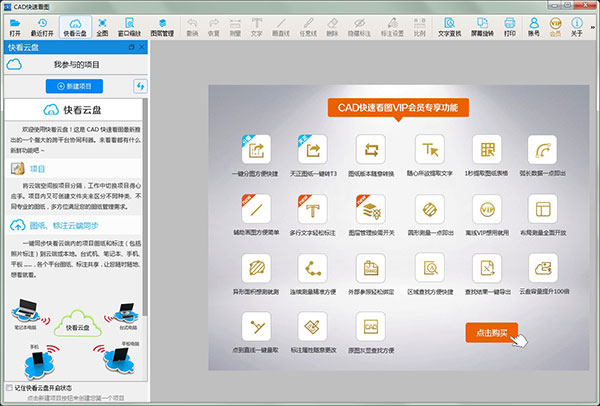Close the 快看云盘 side panel

pos(143,45)
